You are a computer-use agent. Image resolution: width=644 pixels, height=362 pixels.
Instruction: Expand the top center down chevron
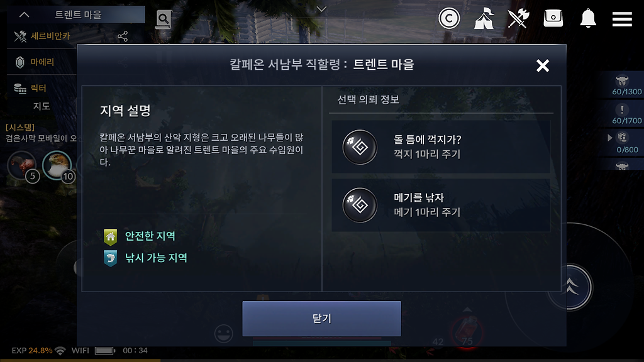pos(321,9)
